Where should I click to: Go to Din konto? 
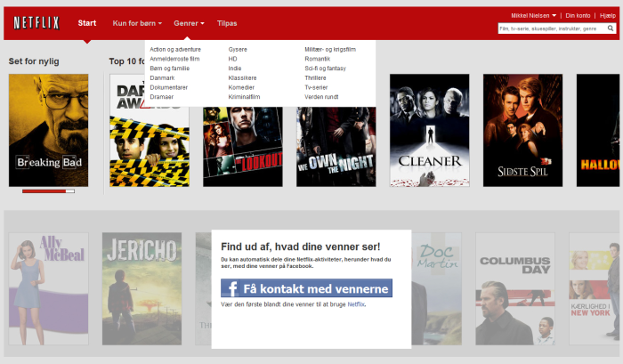click(578, 15)
